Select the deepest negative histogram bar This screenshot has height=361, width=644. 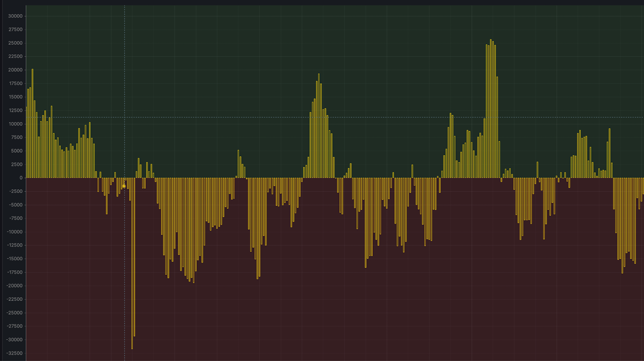(132, 263)
